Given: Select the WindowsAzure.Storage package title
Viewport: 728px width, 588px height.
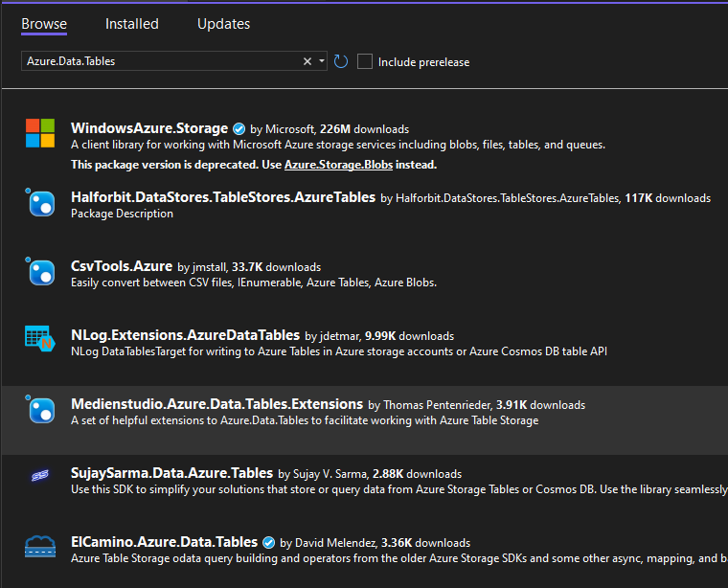Looking at the screenshot, I should 149,128.
